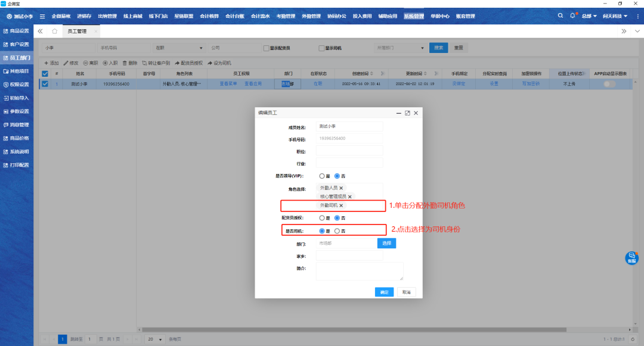Click 客服 customer service floating icon
The height and width of the screenshot is (346, 644).
631,258
